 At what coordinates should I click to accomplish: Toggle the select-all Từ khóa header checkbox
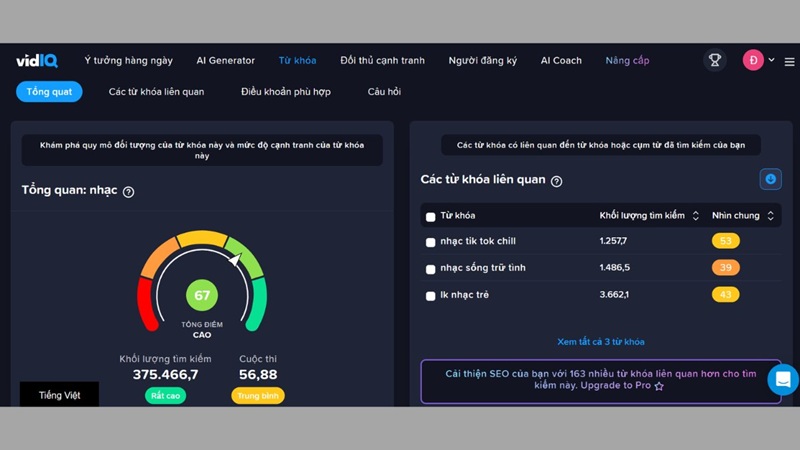tap(431, 216)
